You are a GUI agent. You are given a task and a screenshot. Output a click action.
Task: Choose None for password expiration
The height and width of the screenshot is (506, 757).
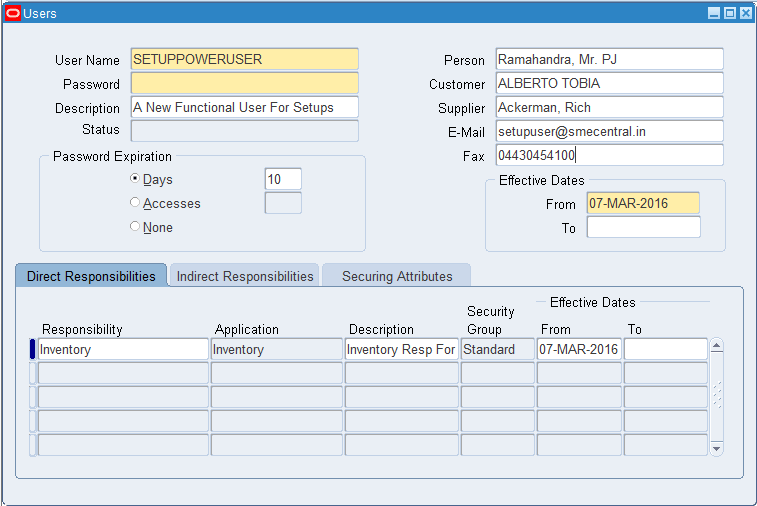(x=135, y=227)
